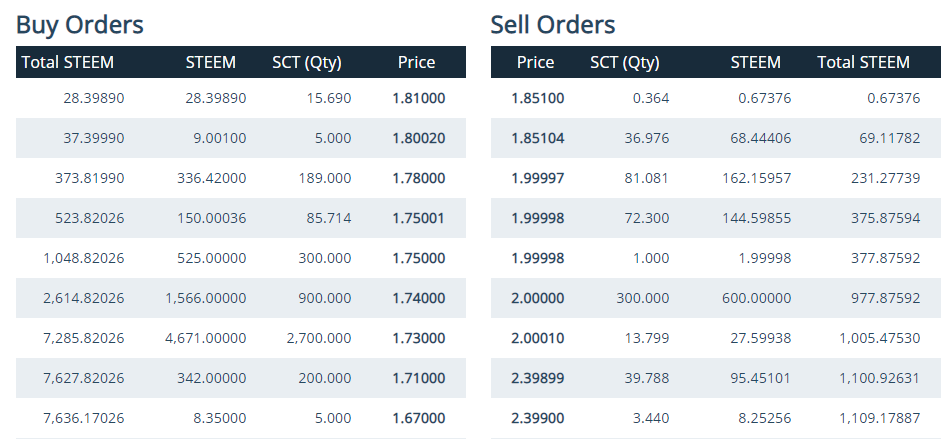
Task: Pick the buy price 1.75001
Action: (x=419, y=218)
